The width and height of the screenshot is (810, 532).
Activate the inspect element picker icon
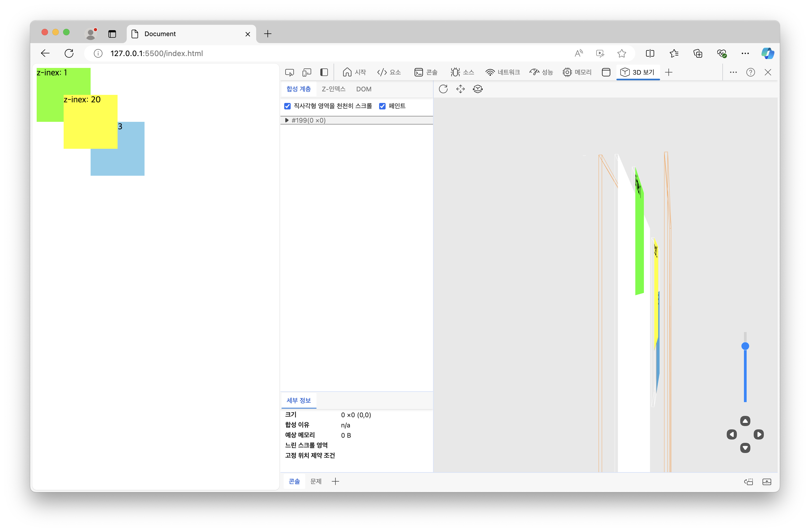pos(290,72)
